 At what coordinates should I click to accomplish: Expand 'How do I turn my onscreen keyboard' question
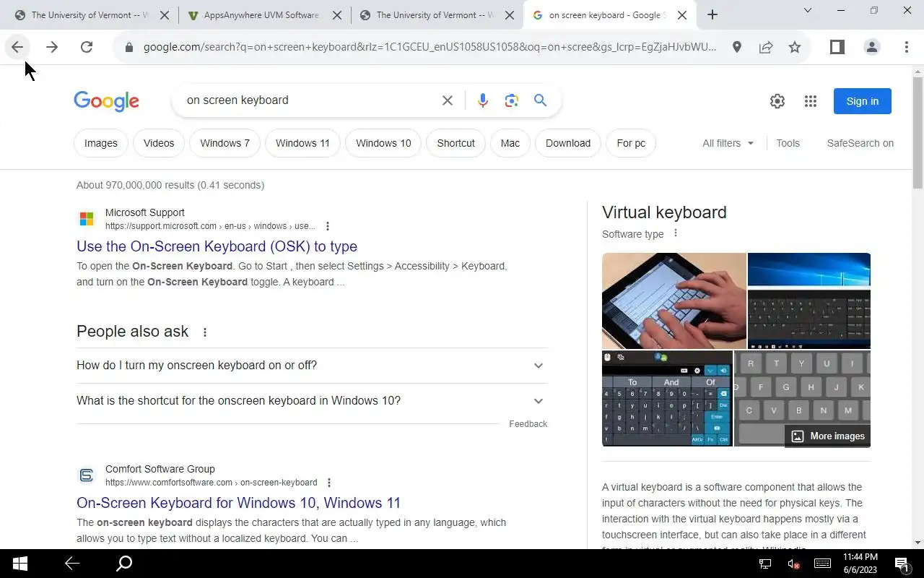(x=312, y=366)
